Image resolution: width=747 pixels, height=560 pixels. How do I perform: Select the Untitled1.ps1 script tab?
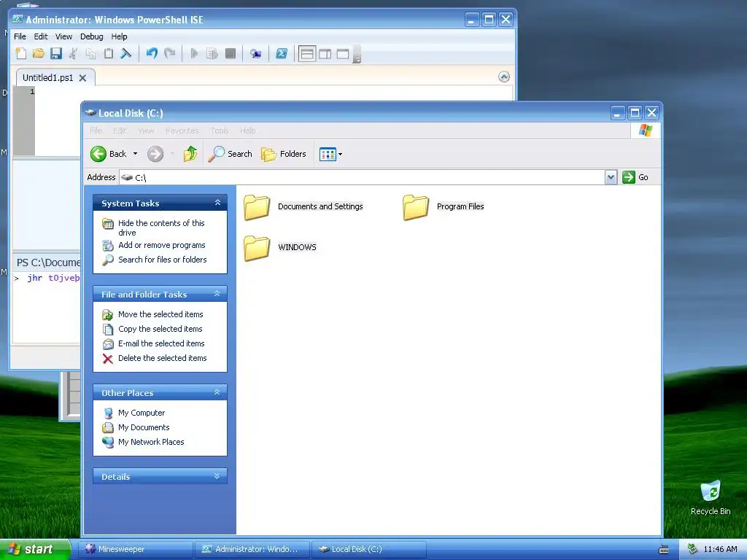coord(47,77)
